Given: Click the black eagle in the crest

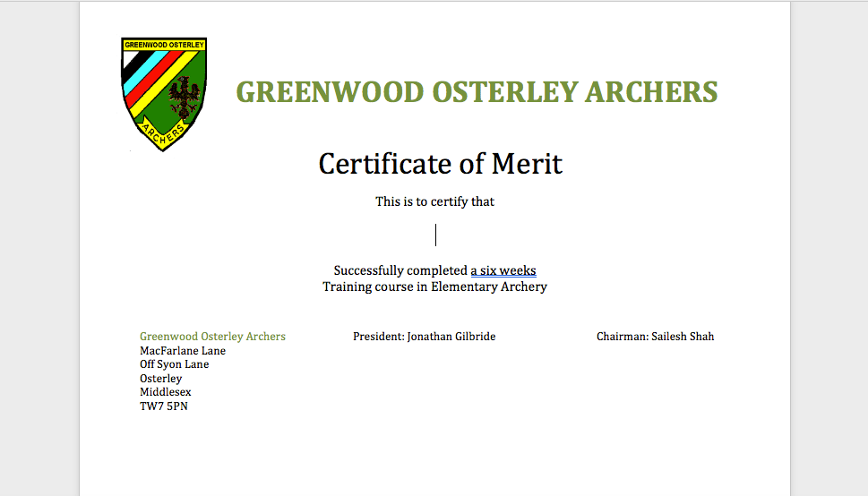Looking at the screenshot, I should point(186,98).
